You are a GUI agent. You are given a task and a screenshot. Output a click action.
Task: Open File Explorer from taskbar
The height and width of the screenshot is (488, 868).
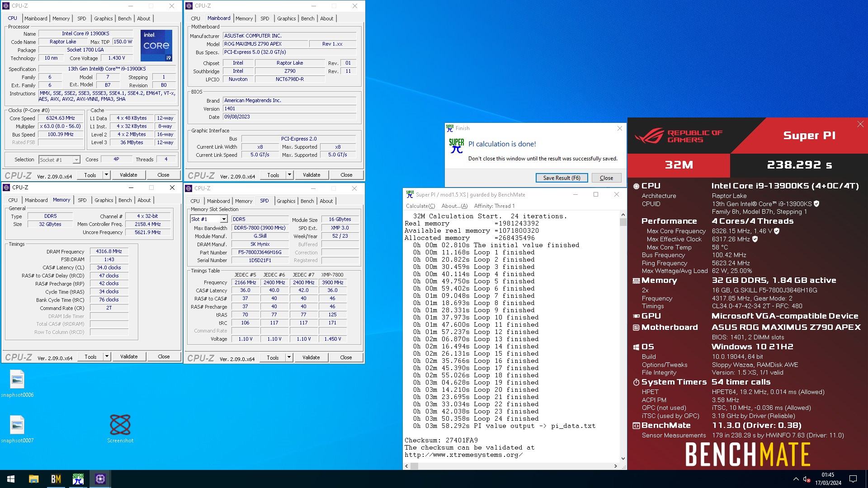pyautogui.click(x=33, y=479)
